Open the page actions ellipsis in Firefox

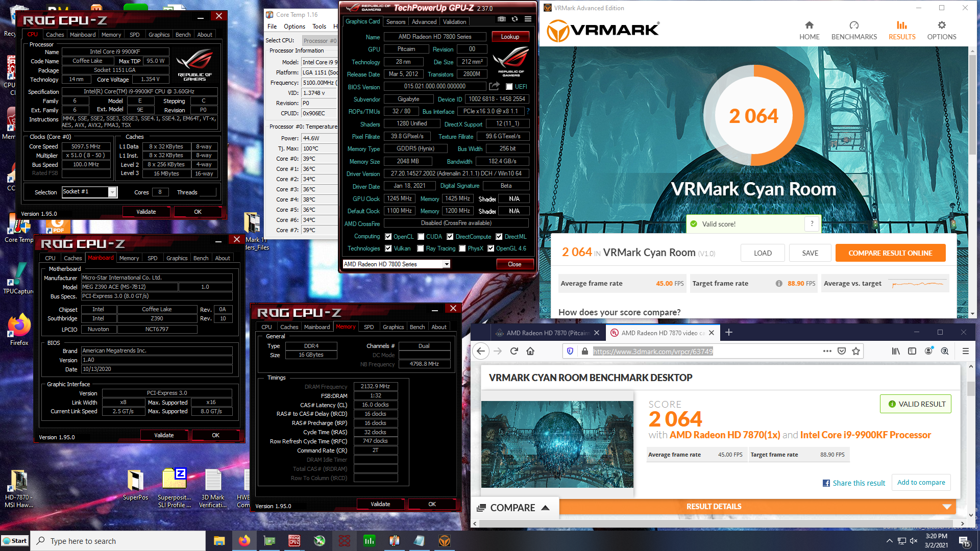pos(827,351)
